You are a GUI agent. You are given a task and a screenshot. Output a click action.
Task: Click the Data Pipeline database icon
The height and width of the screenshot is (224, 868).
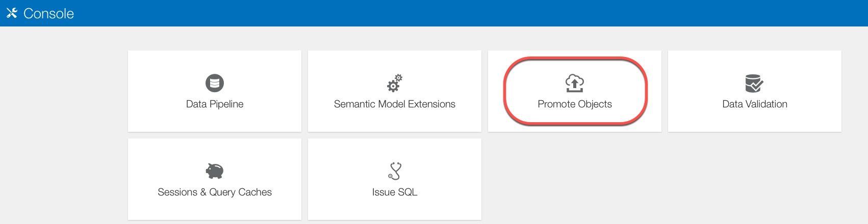[215, 83]
